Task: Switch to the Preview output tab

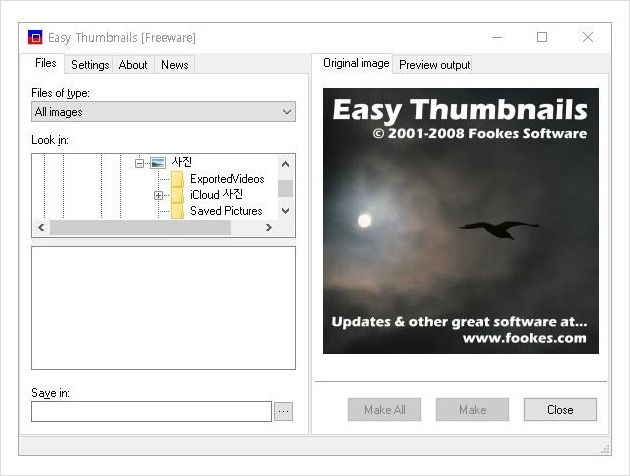Action: coord(434,65)
